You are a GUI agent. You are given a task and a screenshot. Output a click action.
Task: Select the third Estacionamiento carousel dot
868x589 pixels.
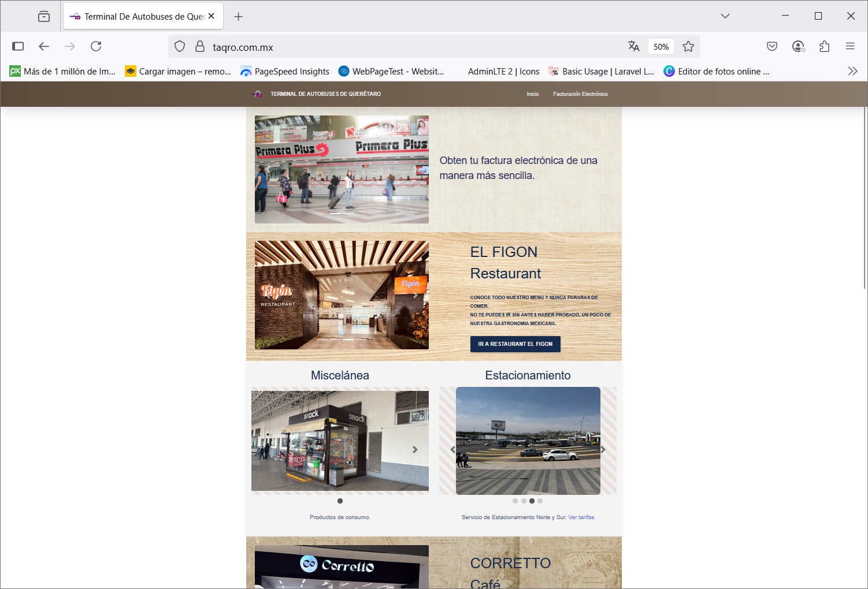(x=532, y=501)
